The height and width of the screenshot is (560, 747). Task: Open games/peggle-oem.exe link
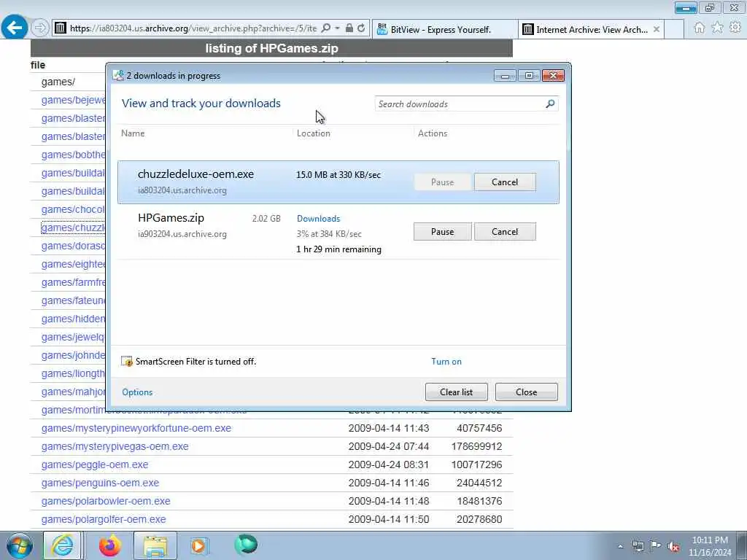tap(95, 464)
